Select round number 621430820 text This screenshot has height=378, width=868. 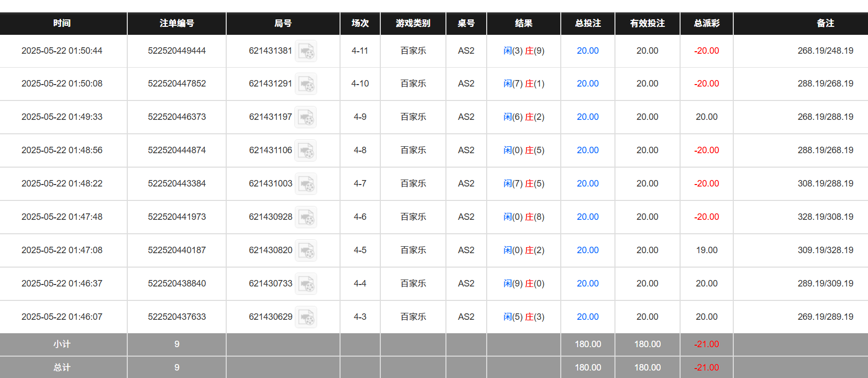point(270,250)
